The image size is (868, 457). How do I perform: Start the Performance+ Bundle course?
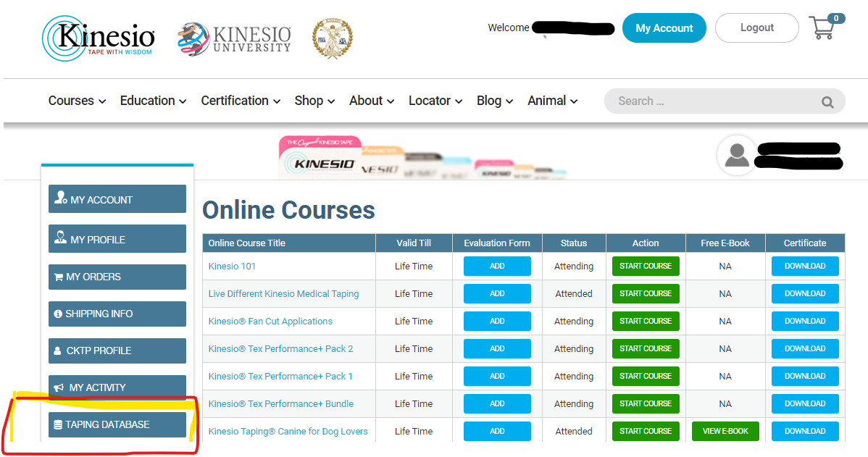(x=646, y=404)
